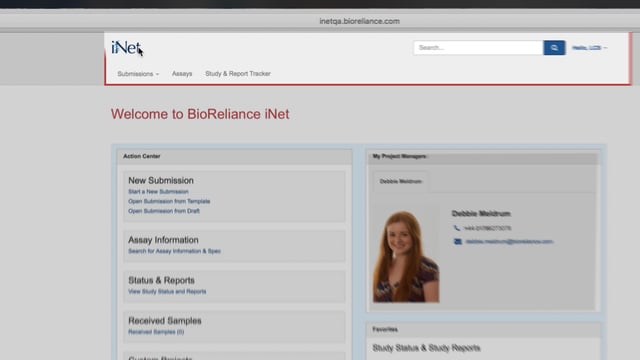
Task: Click the New Submission heading
Action: 161,180
